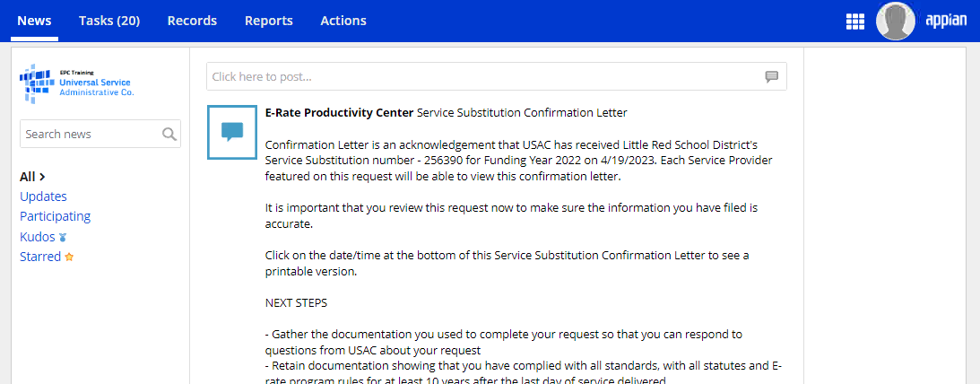Image resolution: width=980 pixels, height=384 pixels.
Task: Click the Kudos medal icon
Action: 63,237
